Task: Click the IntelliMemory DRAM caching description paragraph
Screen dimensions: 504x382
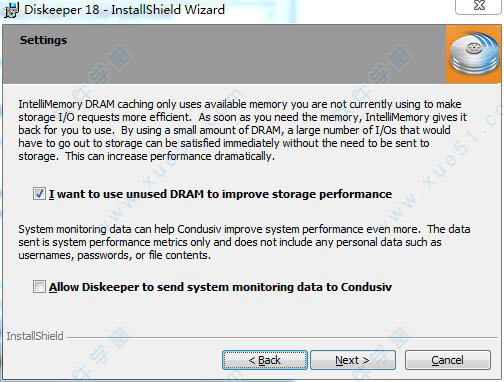Action: click(x=244, y=130)
